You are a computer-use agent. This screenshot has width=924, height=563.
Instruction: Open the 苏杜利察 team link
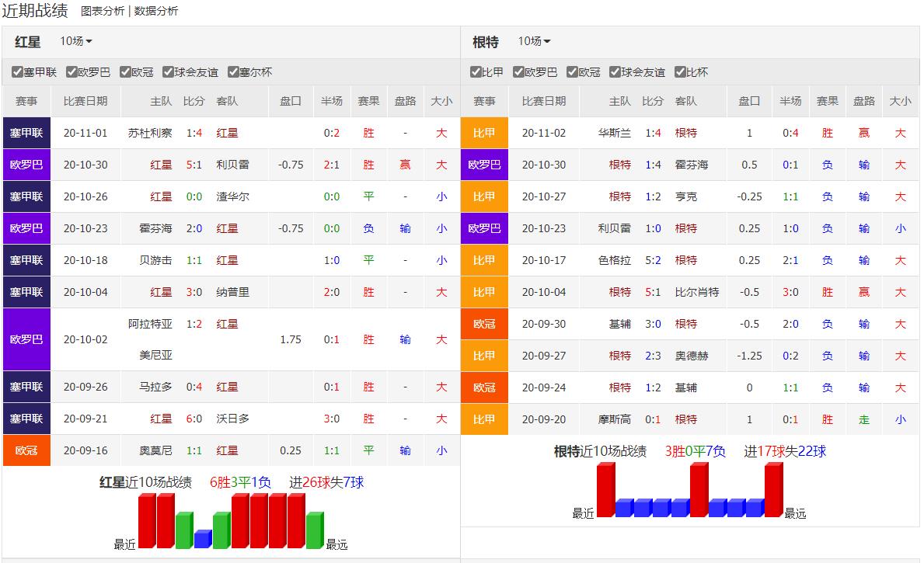click(150, 133)
